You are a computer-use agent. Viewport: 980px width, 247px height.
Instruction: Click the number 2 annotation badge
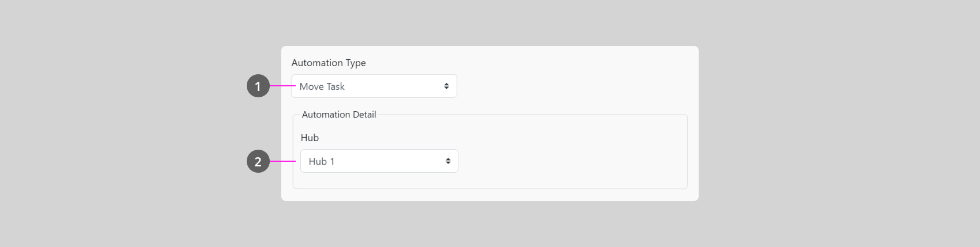(x=258, y=162)
